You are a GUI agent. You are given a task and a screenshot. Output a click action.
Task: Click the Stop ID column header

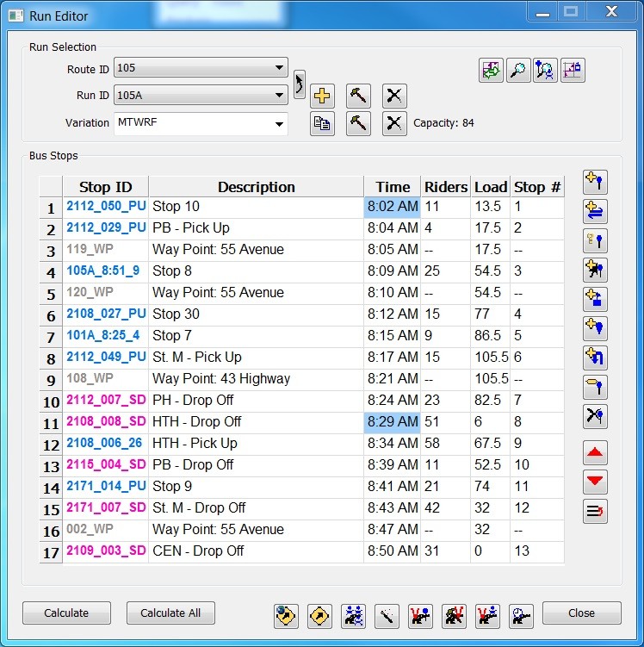click(x=106, y=187)
